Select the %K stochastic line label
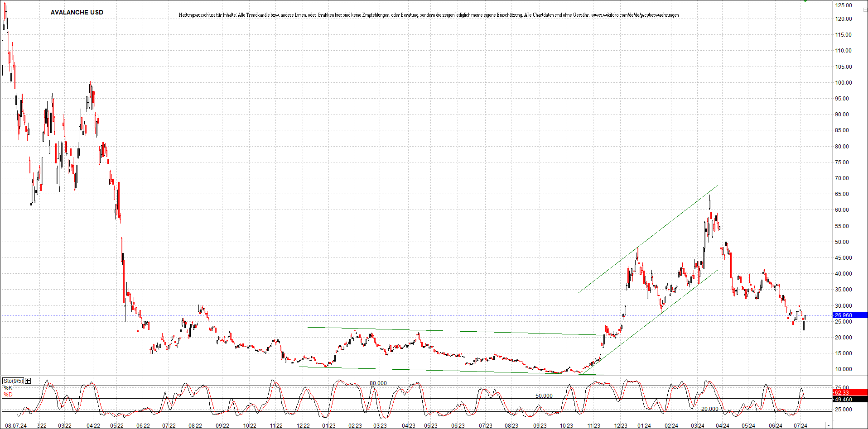The width and height of the screenshot is (868, 429). [8, 388]
